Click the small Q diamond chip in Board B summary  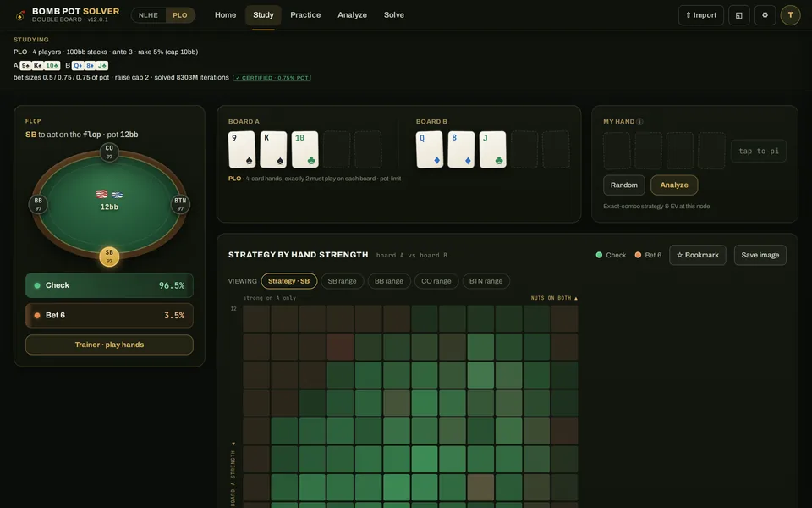tap(78, 66)
